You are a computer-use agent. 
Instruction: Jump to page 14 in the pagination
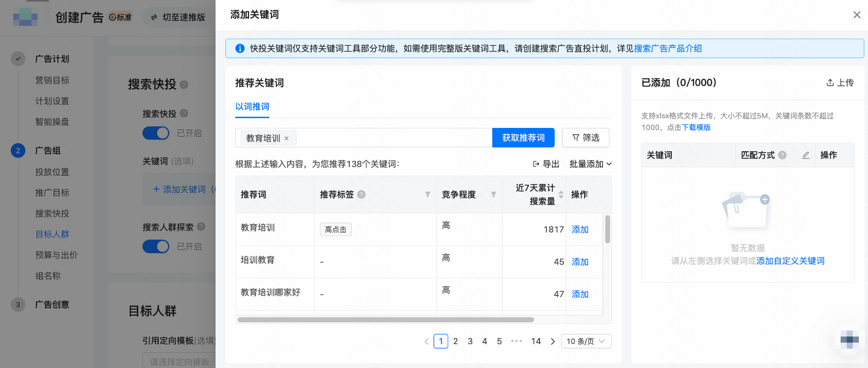tap(536, 341)
